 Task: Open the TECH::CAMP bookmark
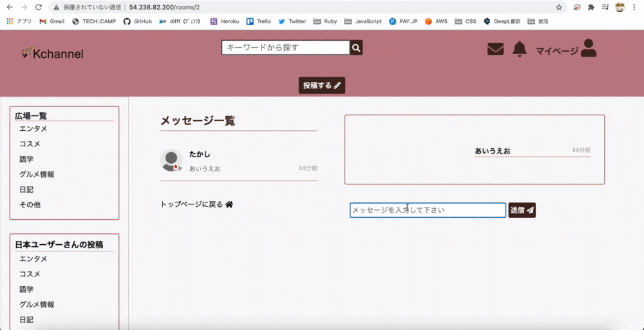(94, 21)
